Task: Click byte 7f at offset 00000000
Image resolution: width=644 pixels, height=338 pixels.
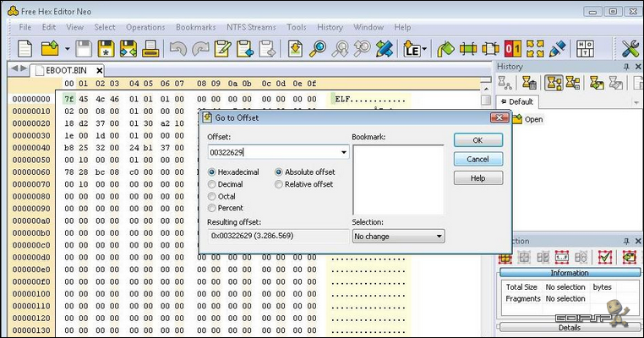Action: tap(69, 99)
